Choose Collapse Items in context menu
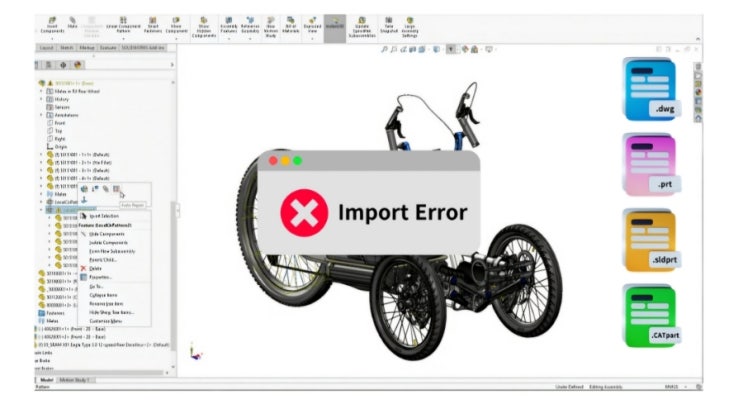This screenshot has width=743, height=404. point(103,295)
